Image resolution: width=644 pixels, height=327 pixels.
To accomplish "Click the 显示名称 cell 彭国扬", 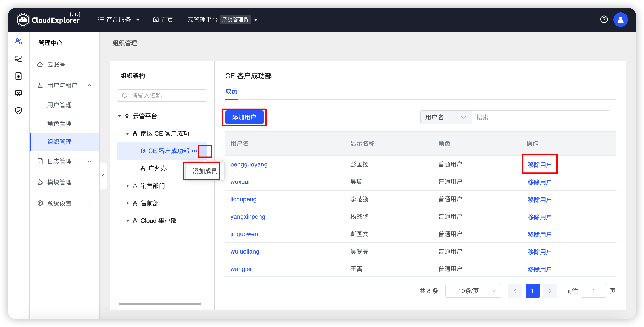I will click(x=359, y=164).
